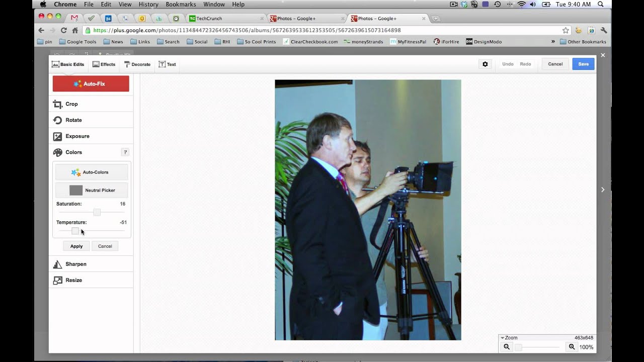Go to next photo arrow

coord(603,190)
